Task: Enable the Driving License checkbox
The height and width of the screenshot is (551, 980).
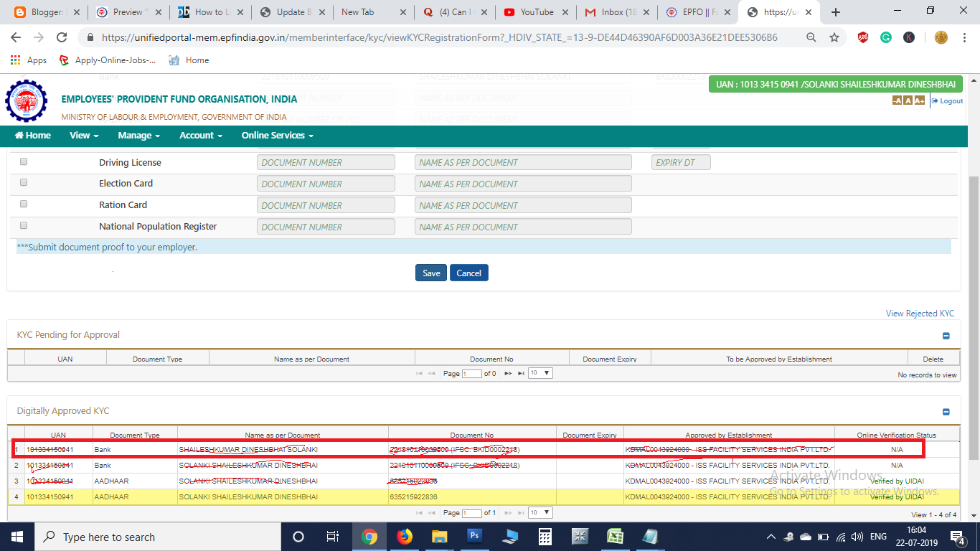Action: [24, 161]
